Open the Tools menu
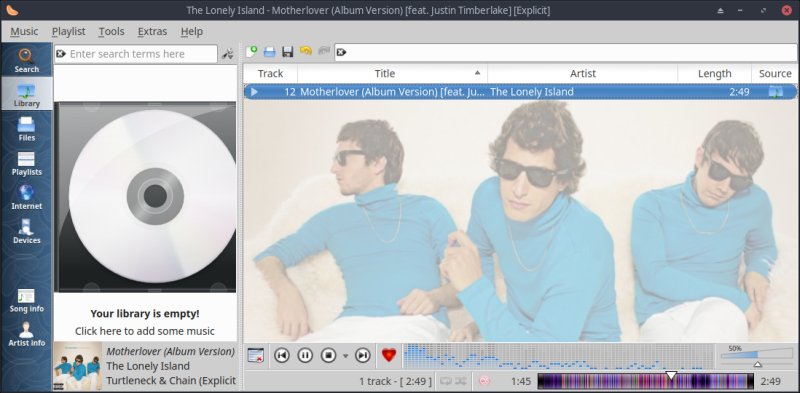 coord(111,32)
